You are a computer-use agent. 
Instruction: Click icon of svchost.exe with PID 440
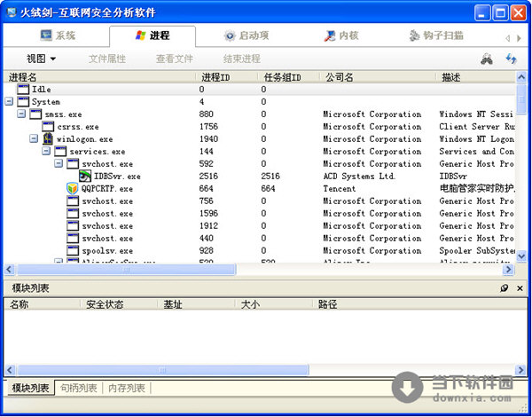(x=73, y=239)
